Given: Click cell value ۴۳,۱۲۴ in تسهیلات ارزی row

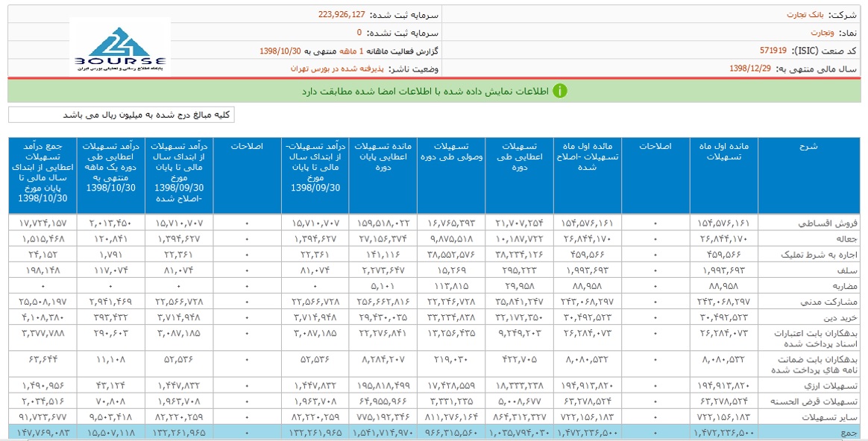Looking at the screenshot, I should pyautogui.click(x=110, y=386).
